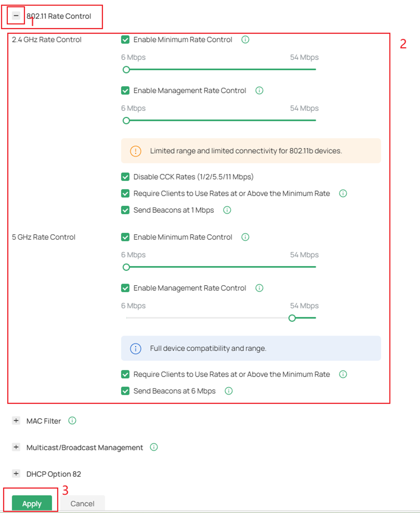The width and height of the screenshot is (420, 513).
Task: Click the Cancel button
Action: 82,503
